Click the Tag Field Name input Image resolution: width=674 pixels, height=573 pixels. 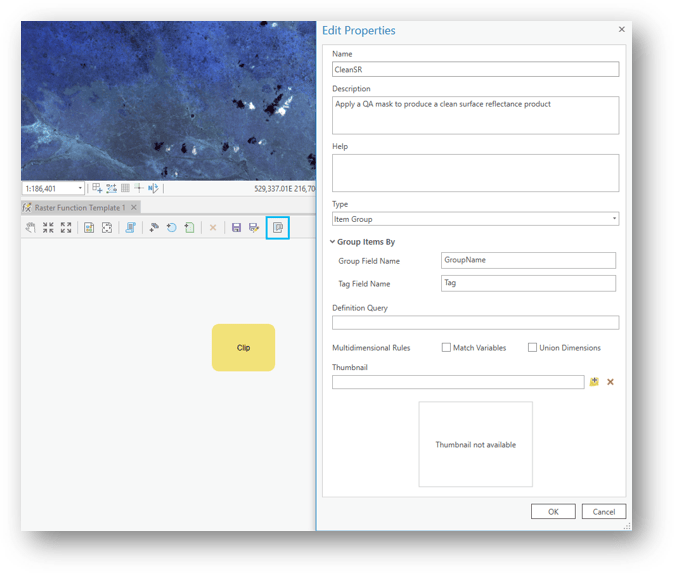click(x=528, y=283)
